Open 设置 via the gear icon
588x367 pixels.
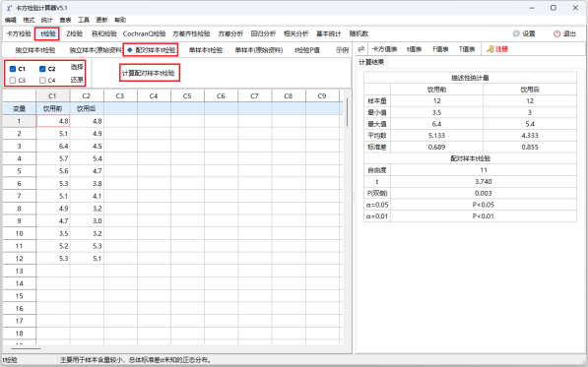click(516, 33)
